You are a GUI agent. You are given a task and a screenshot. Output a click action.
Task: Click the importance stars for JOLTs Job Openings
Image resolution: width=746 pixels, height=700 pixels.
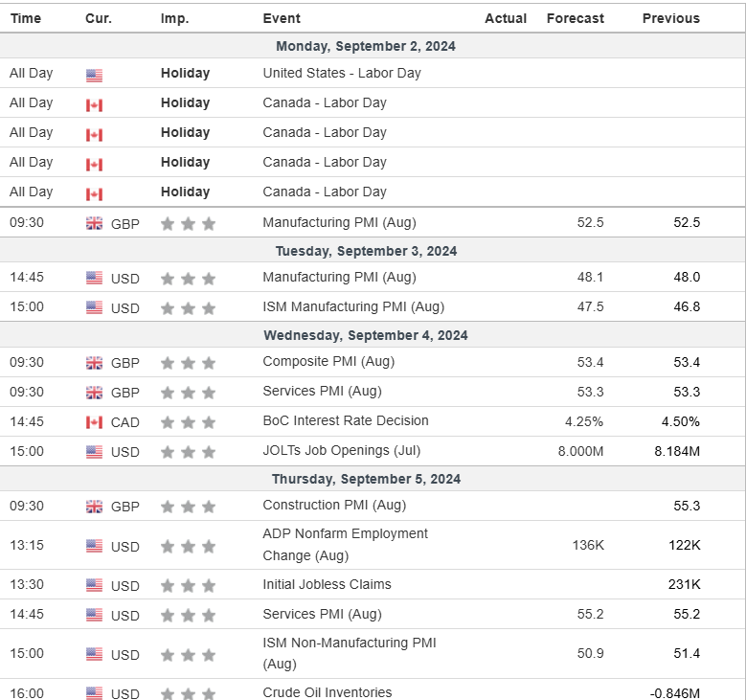[x=188, y=452]
